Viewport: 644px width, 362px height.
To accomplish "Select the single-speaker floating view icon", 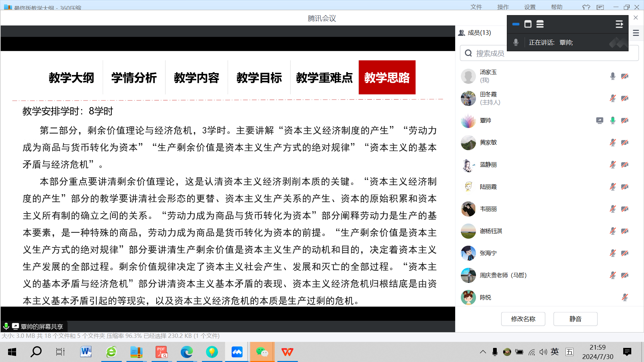I will pyautogui.click(x=528, y=24).
